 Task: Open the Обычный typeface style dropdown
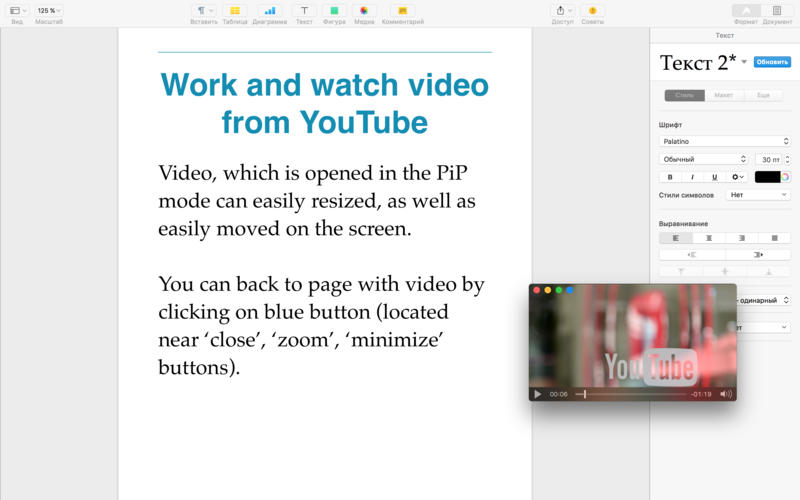704,159
